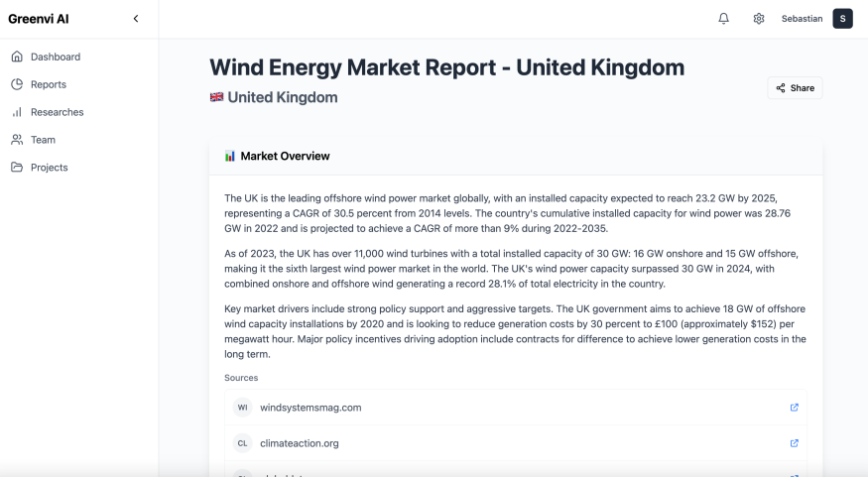
Task: Go to Dashboard in the sidebar
Action: click(55, 57)
